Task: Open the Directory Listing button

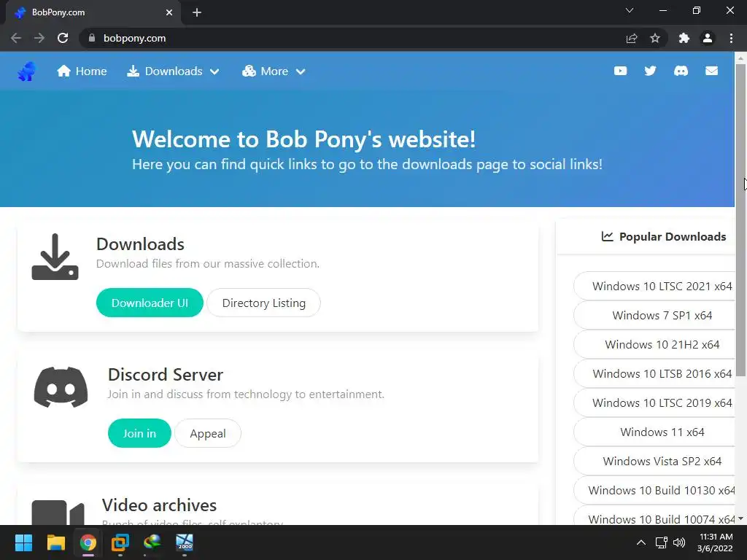Action: coord(264,303)
